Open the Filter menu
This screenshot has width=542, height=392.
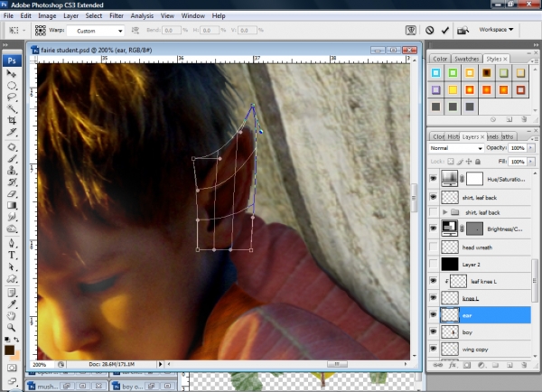tap(117, 16)
